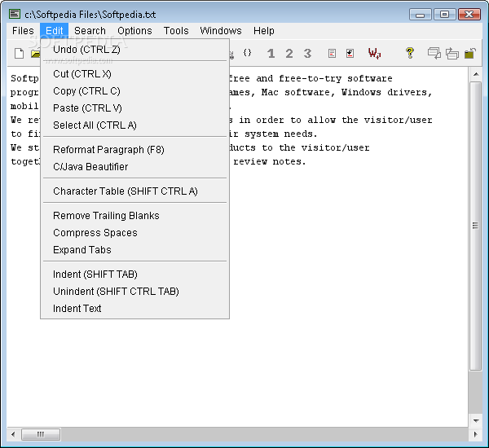
Task: Select Compress Spaces
Action: pyautogui.click(x=134, y=233)
